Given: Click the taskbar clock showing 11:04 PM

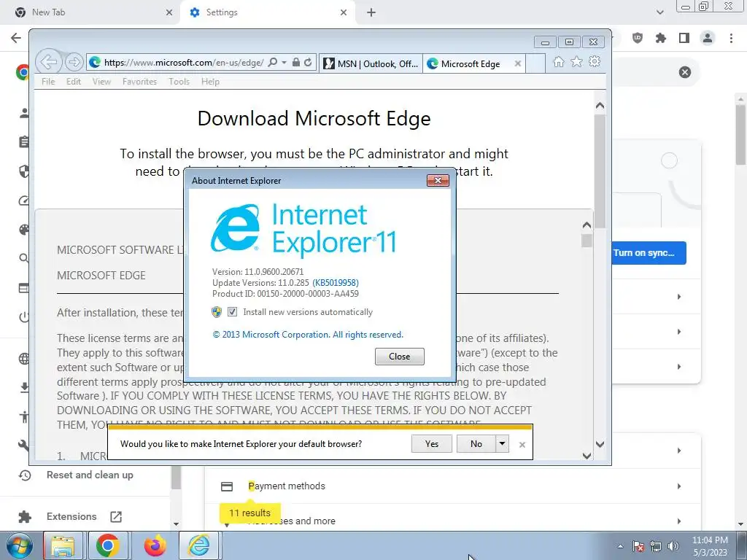Looking at the screenshot, I should point(710,545).
